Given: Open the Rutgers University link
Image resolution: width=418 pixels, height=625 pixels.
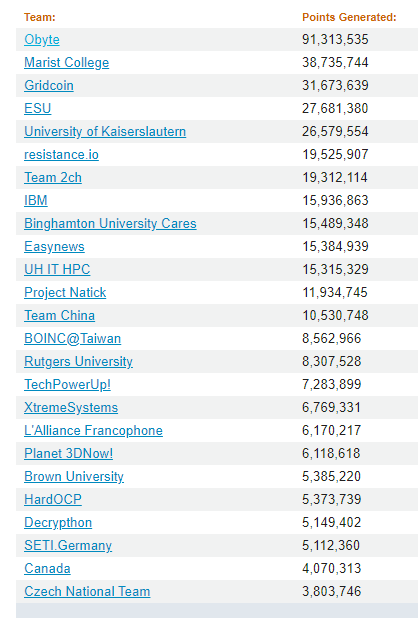Looking at the screenshot, I should tap(78, 362).
